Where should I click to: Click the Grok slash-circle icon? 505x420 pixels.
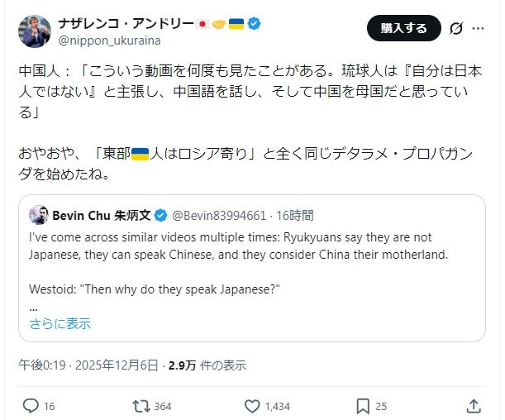[x=455, y=29]
